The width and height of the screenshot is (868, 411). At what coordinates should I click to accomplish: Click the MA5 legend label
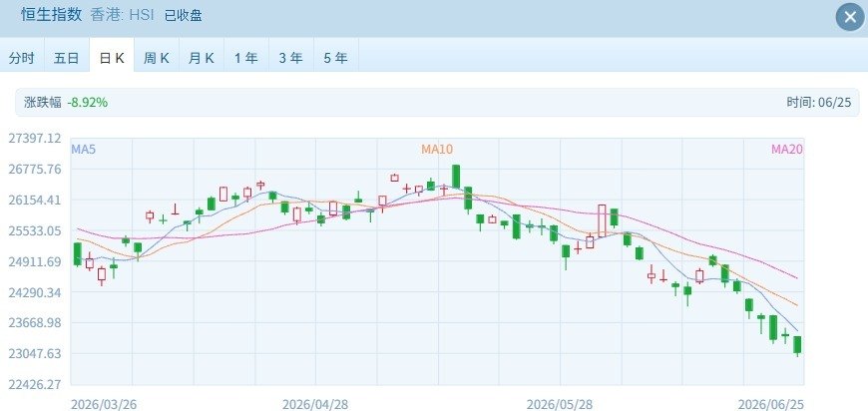coord(84,149)
